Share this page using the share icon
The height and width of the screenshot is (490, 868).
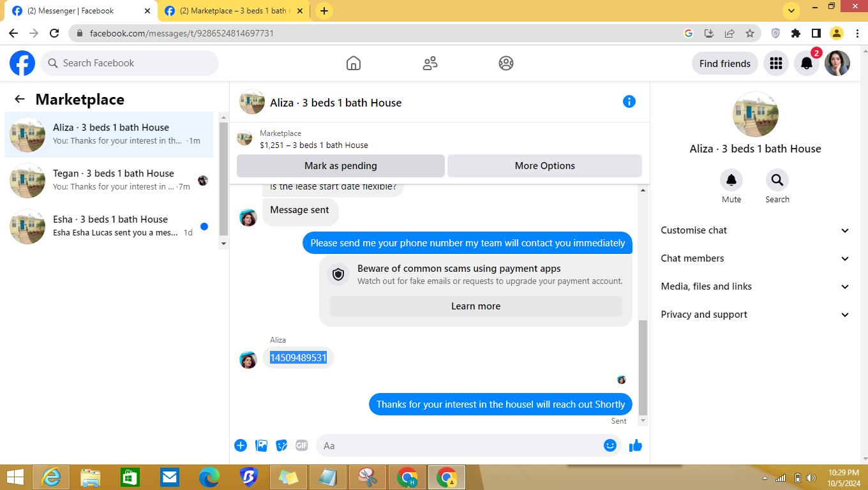click(730, 33)
